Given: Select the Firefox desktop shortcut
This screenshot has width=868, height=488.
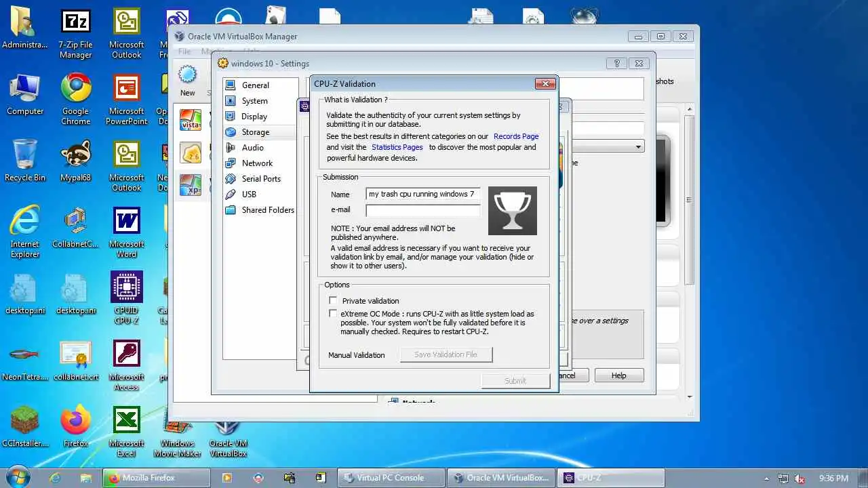Looking at the screenshot, I should click(x=75, y=427).
